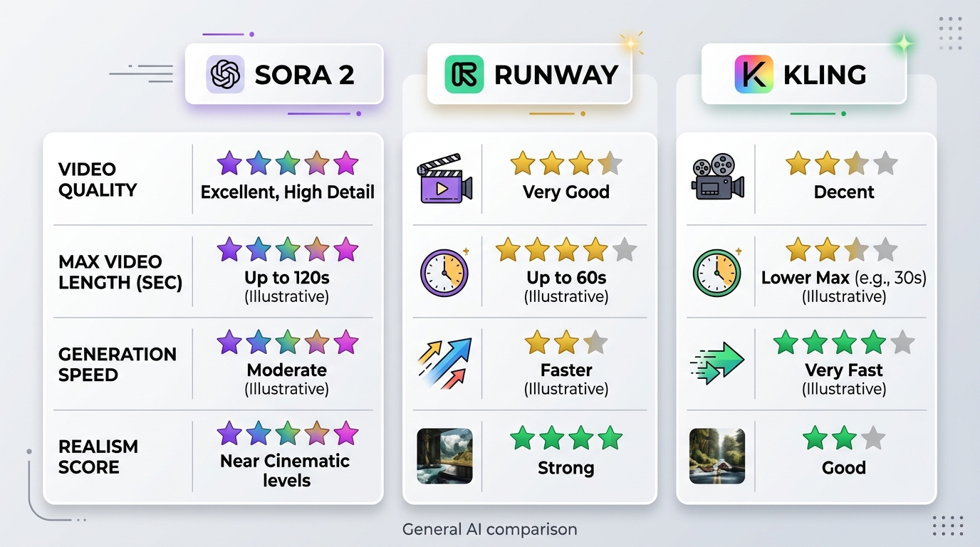Click the General AI comparison caption
This screenshot has height=547, width=980.
point(489,529)
